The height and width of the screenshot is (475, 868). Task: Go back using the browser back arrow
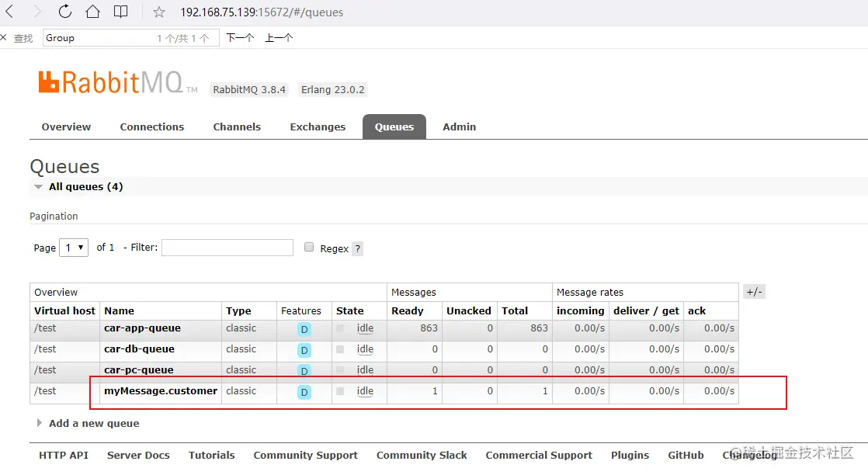point(9,12)
